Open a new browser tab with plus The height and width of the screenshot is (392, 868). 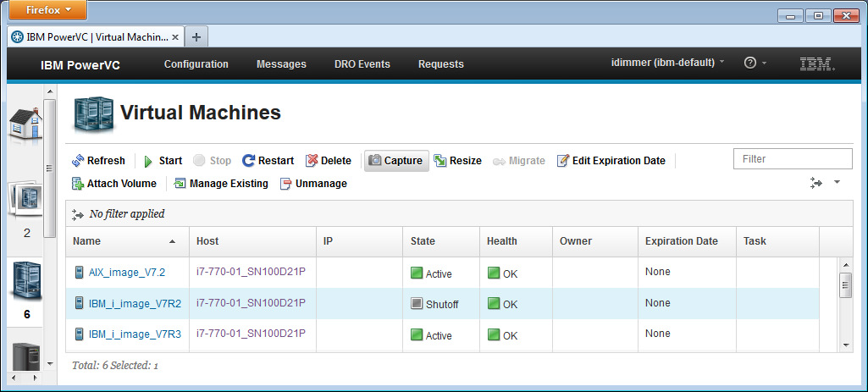[x=196, y=37]
